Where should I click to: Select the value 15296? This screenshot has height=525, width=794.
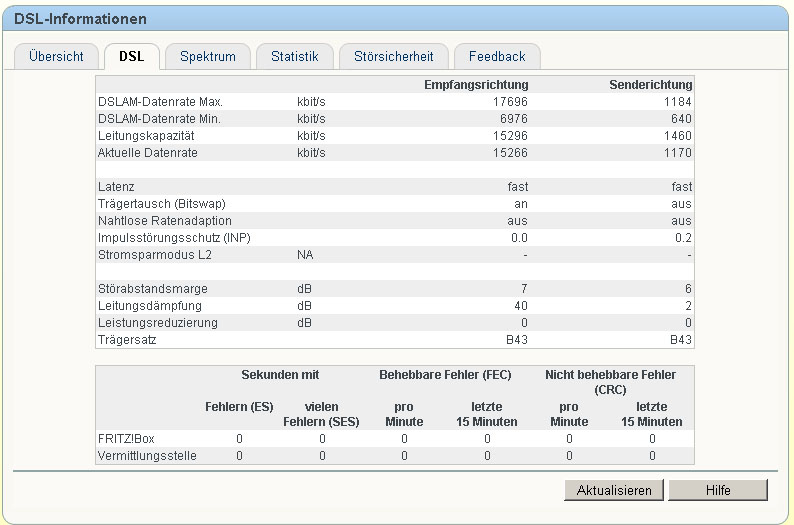coord(510,136)
